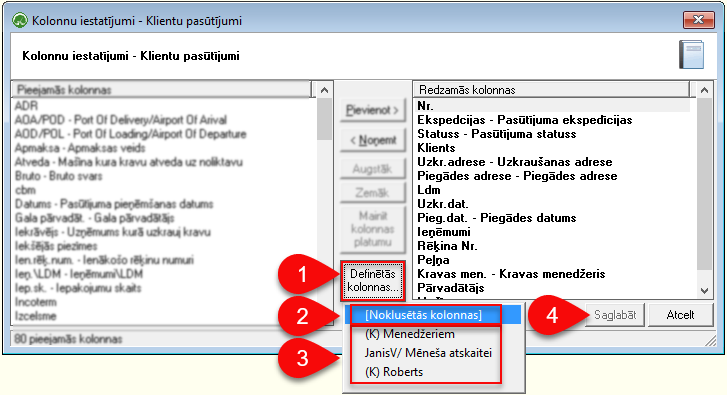Viewport: 727px width, 395px height.
Task: Select Pieg.dat. - Piegādes datums row
Action: coord(553,218)
